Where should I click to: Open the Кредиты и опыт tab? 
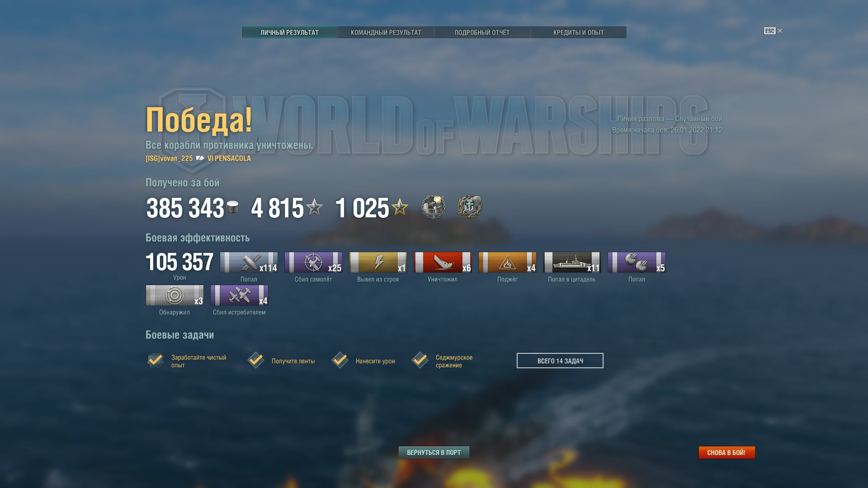[x=579, y=33]
